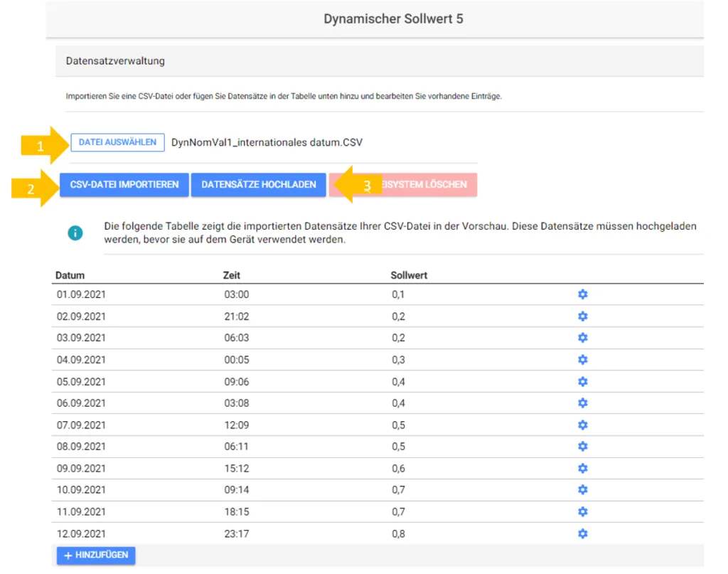Click Sollwert 0,7 in the 11.09.2021 row

click(x=398, y=511)
